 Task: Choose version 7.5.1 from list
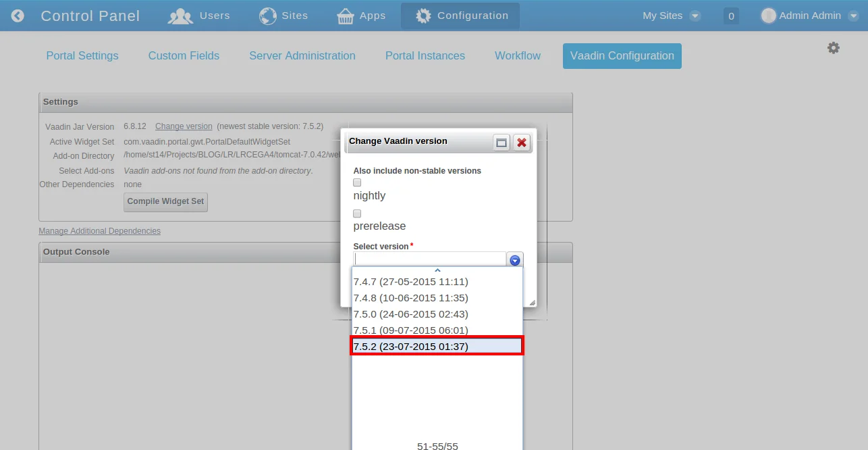coord(437,330)
